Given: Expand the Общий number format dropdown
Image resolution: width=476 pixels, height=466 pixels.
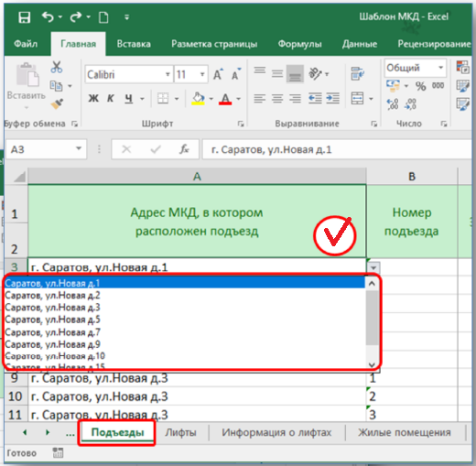Looking at the screenshot, I should pyautogui.click(x=440, y=68).
